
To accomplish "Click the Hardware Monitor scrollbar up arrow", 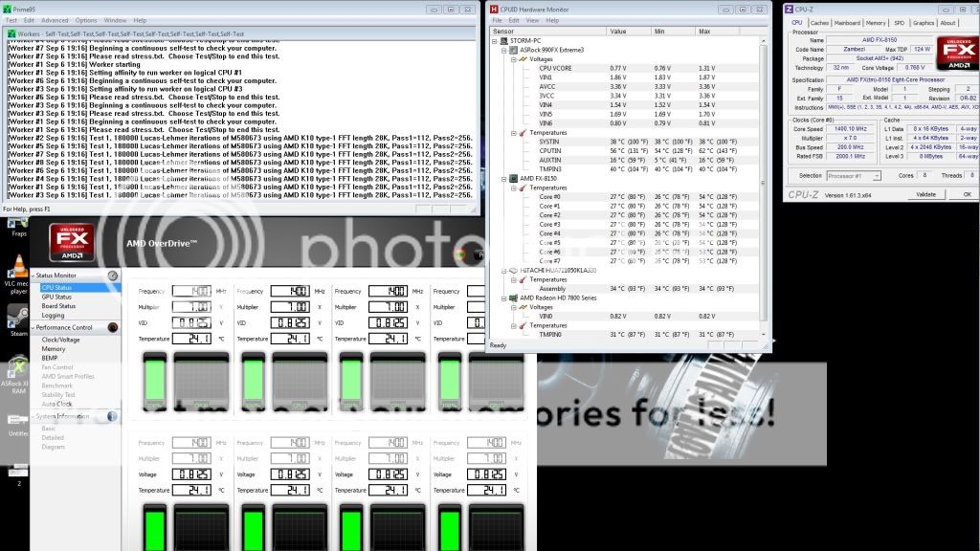I will [x=763, y=40].
